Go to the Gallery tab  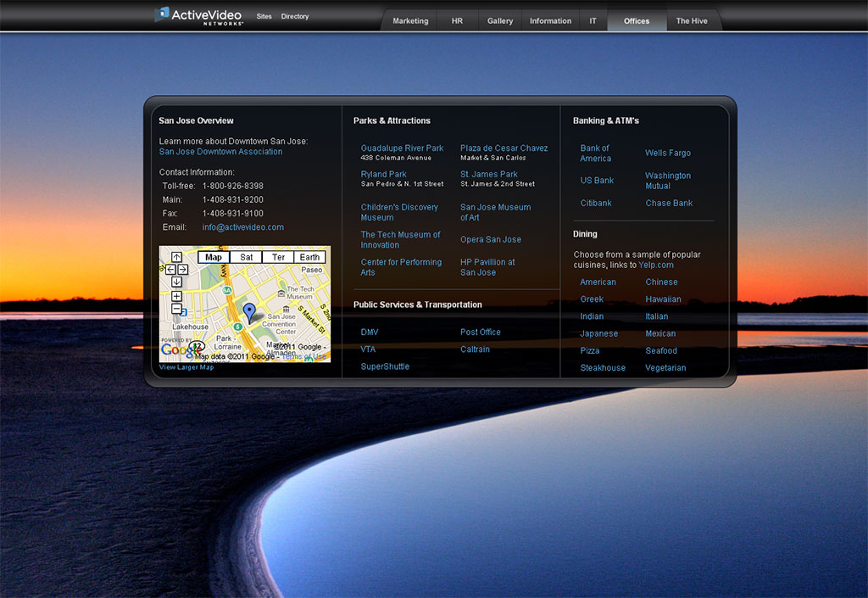[500, 21]
